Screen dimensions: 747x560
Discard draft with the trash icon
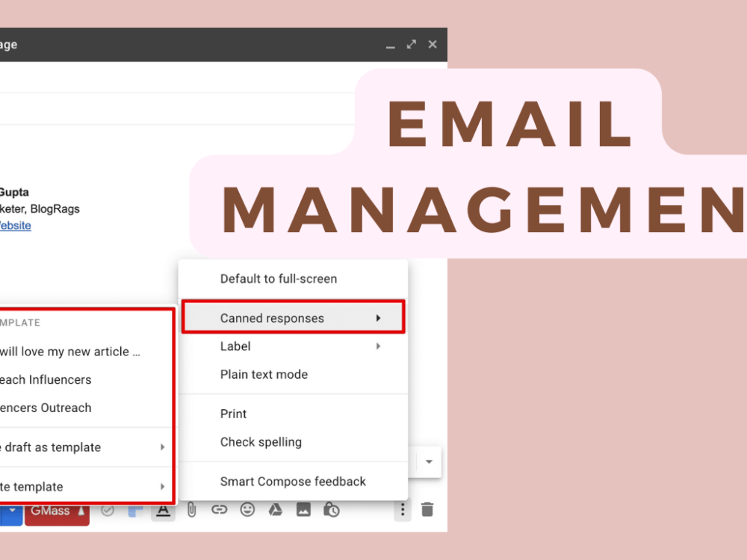click(427, 510)
